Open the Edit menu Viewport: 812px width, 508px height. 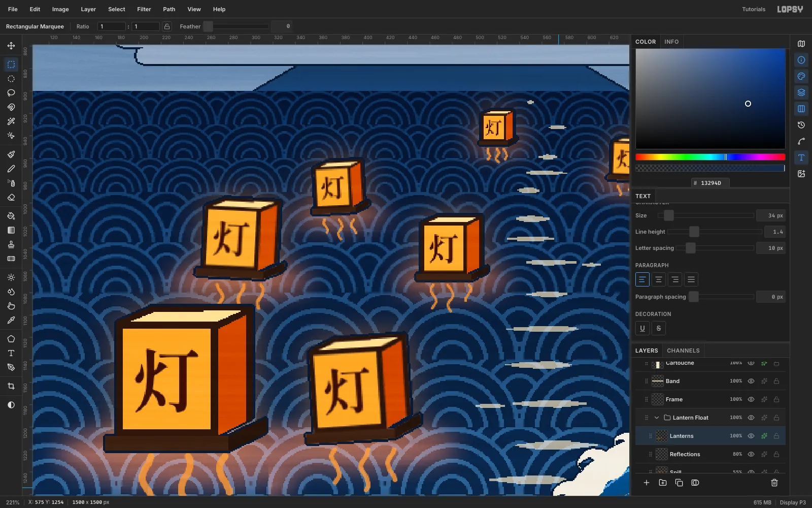[x=35, y=9]
